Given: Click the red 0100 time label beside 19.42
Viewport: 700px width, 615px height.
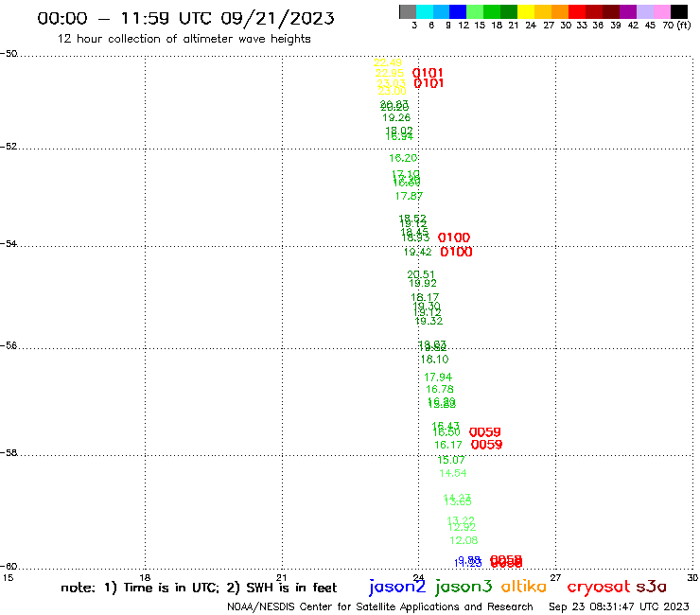Looking at the screenshot, I should tap(456, 252).
